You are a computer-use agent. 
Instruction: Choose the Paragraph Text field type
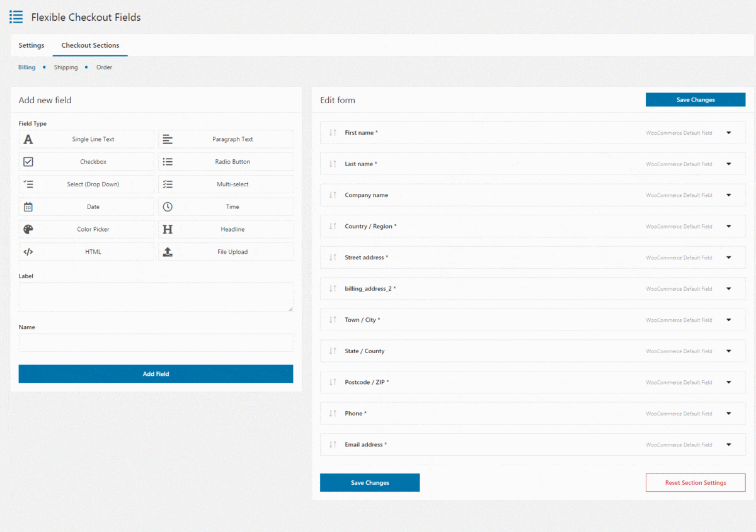tap(226, 139)
